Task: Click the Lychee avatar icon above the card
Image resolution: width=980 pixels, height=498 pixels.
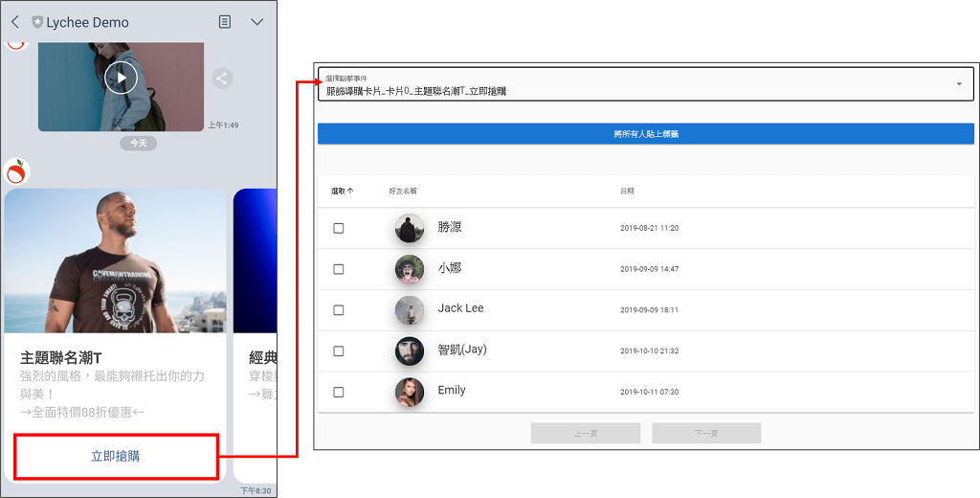Action: point(15,172)
